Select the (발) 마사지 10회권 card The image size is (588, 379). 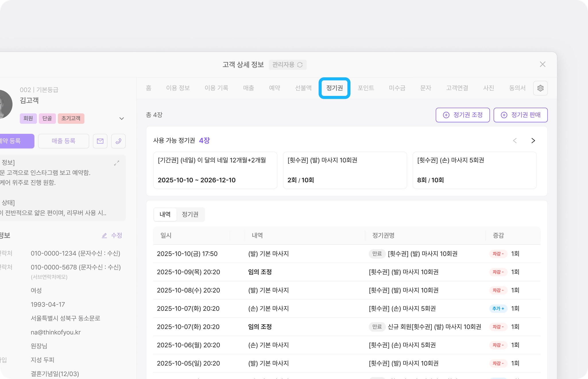pyautogui.click(x=345, y=170)
